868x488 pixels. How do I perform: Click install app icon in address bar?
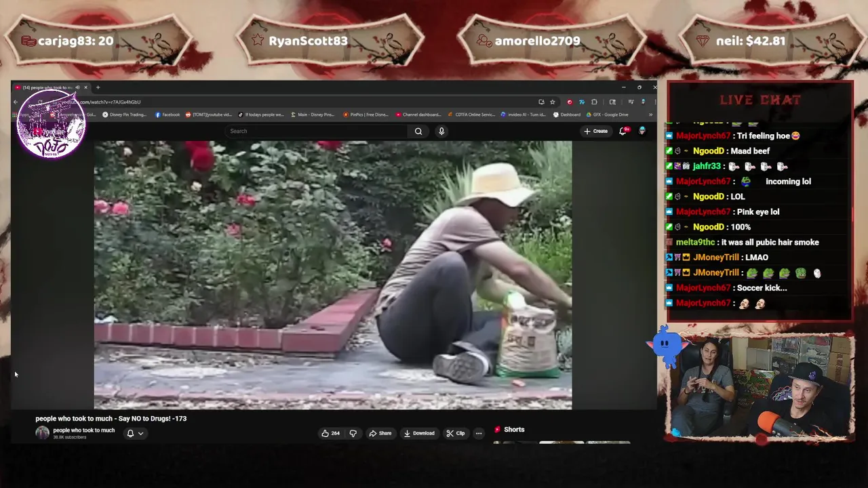click(541, 102)
